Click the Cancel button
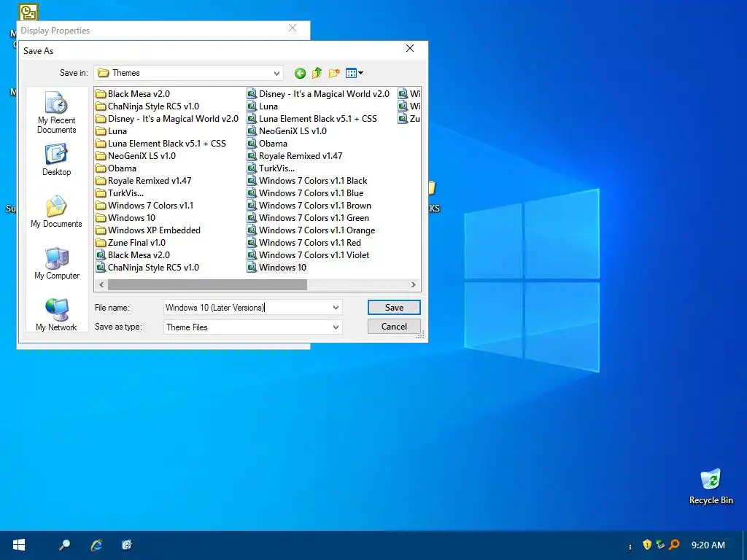 point(394,327)
